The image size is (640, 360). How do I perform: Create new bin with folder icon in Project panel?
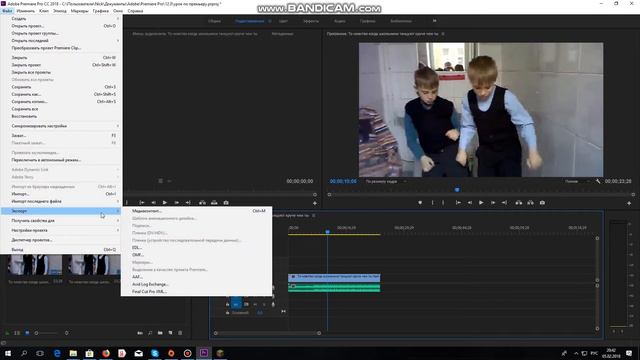pyautogui.click(x=160, y=333)
